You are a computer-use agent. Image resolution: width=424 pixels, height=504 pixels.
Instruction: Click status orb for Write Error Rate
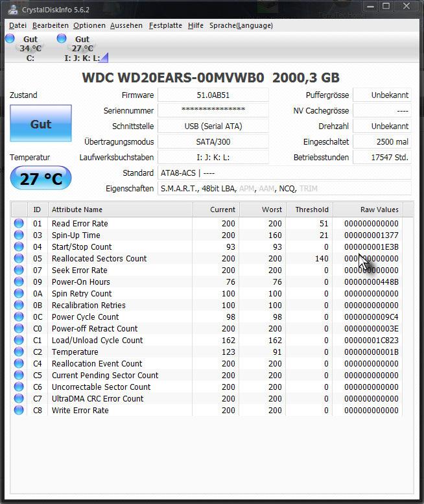click(x=19, y=410)
